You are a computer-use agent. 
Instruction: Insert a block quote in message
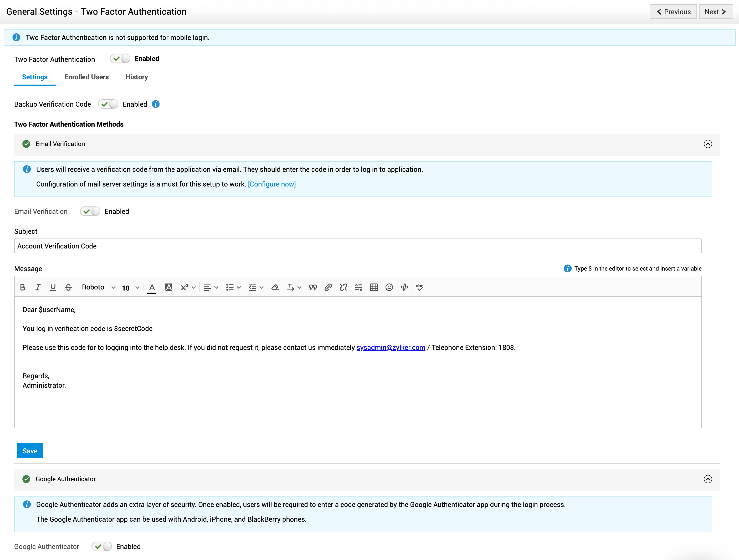[313, 287]
